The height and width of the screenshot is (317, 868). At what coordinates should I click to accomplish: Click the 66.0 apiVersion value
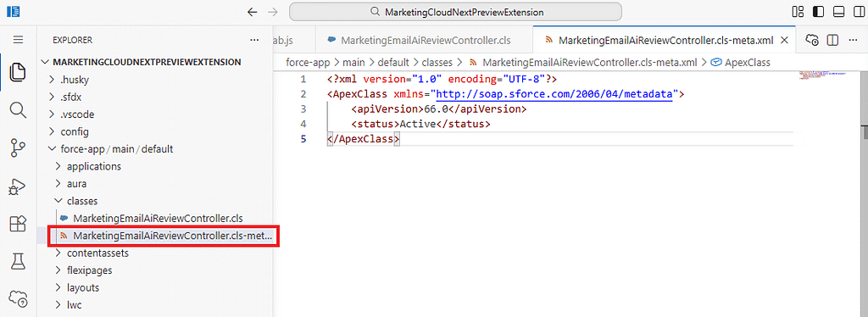(437, 109)
